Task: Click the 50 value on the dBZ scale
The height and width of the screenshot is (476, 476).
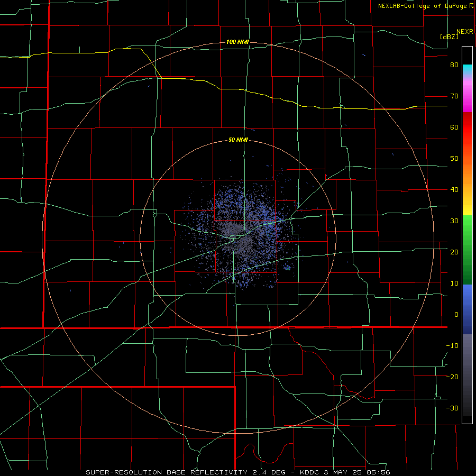Action: pyautogui.click(x=454, y=159)
